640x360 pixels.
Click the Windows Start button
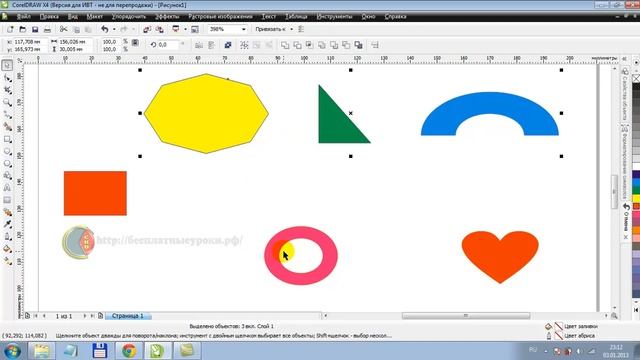(12, 351)
